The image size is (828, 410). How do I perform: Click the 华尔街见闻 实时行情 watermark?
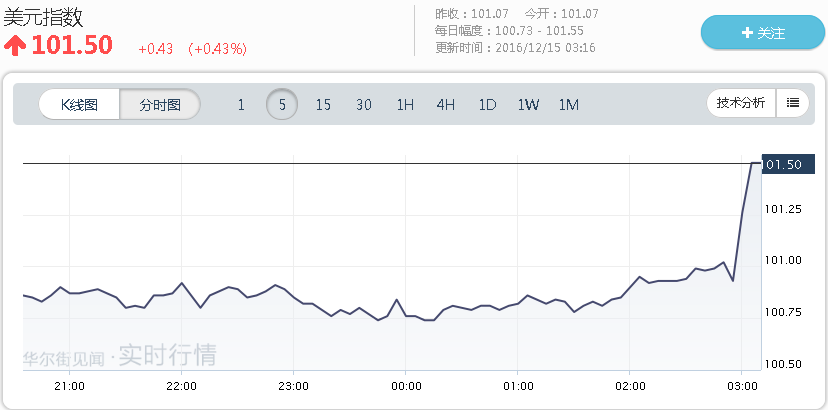pyautogui.click(x=119, y=356)
